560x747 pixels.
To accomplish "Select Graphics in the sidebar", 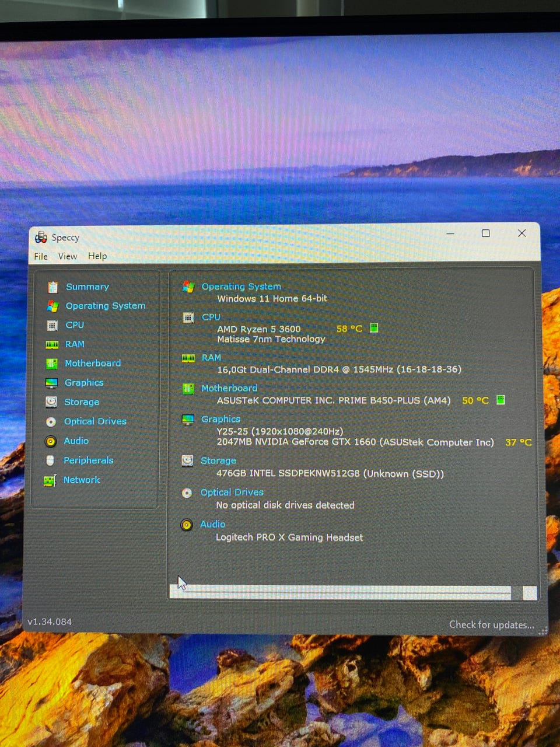I will coord(84,383).
